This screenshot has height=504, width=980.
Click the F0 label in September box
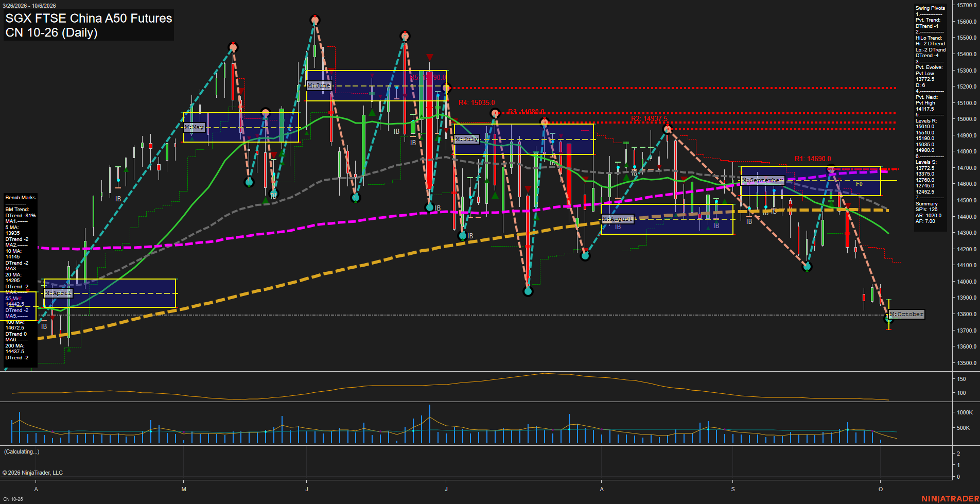point(859,184)
